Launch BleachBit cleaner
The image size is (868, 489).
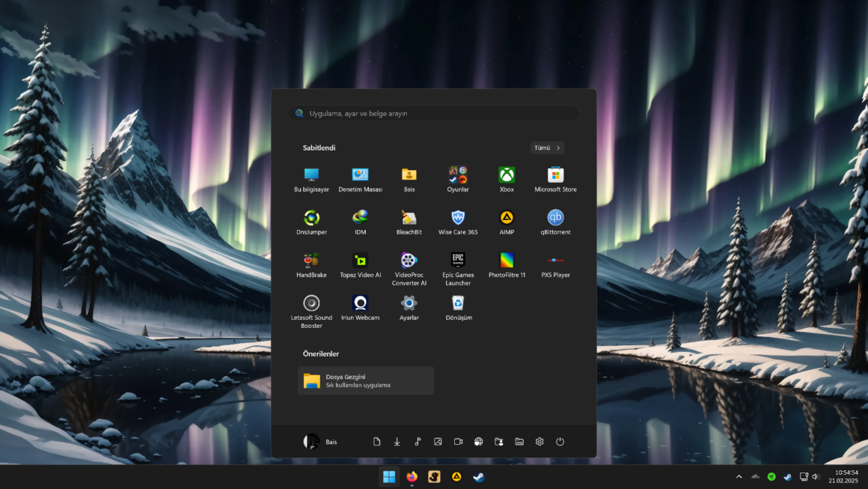[x=409, y=222]
